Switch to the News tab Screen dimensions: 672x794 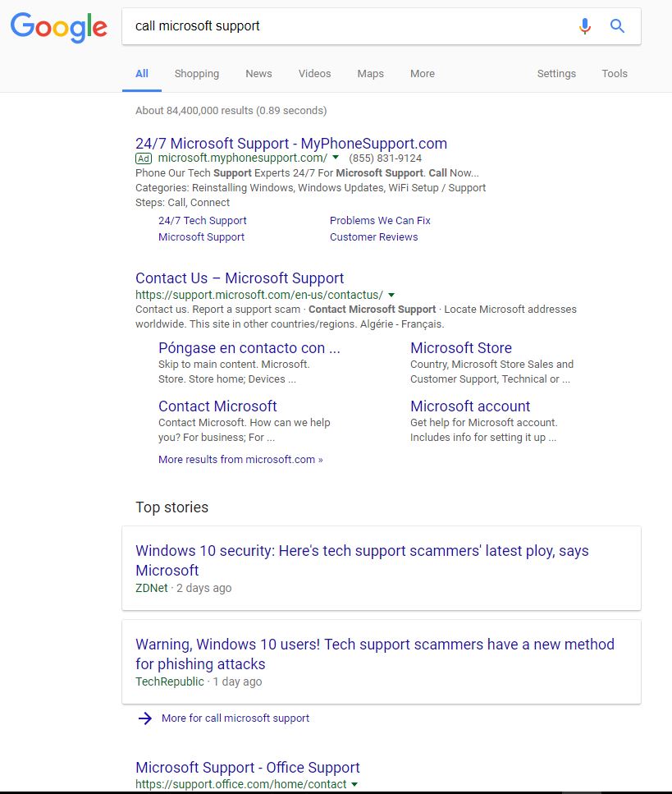coord(258,74)
